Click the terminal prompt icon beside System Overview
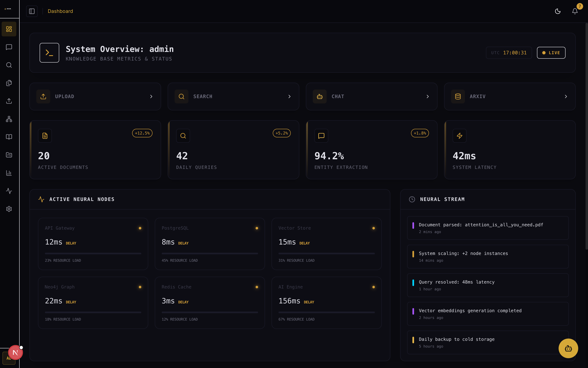The image size is (588, 368). (49, 53)
